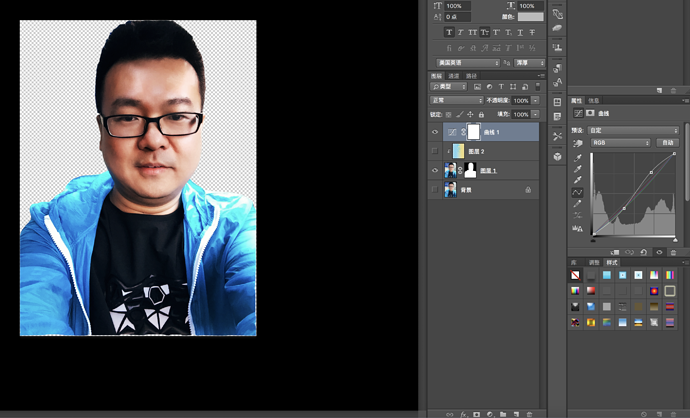Switch to the Library tab
Screen dimensions: 690x418
point(574,262)
